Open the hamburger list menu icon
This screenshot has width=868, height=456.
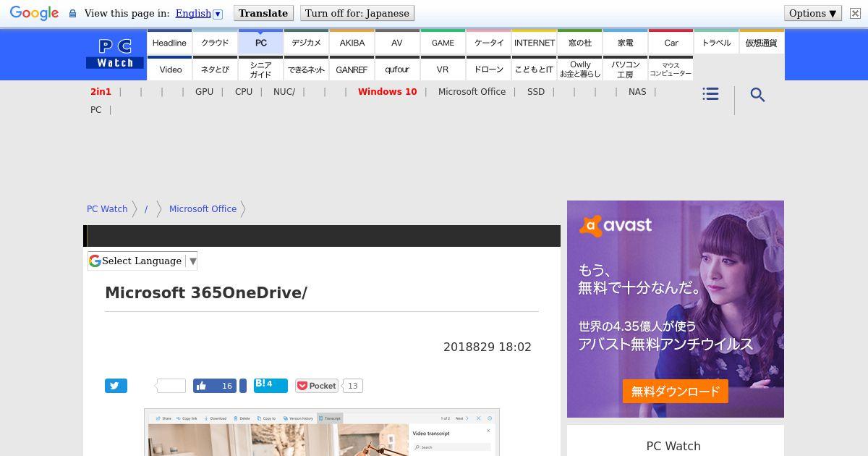click(x=710, y=94)
